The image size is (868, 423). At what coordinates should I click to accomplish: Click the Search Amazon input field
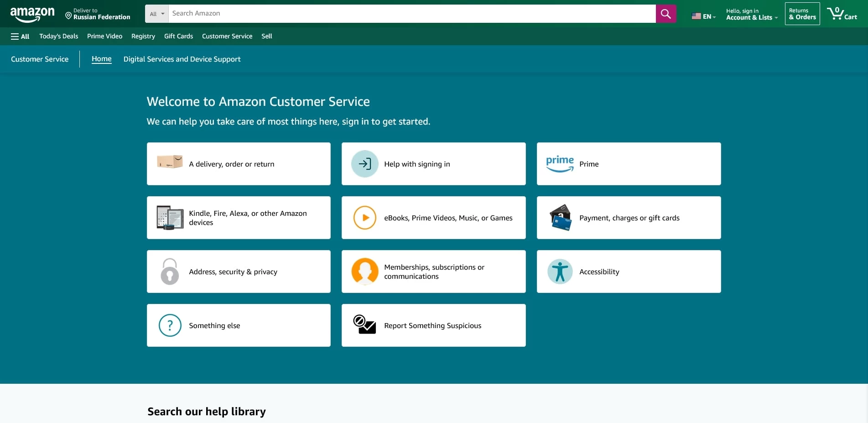click(411, 14)
